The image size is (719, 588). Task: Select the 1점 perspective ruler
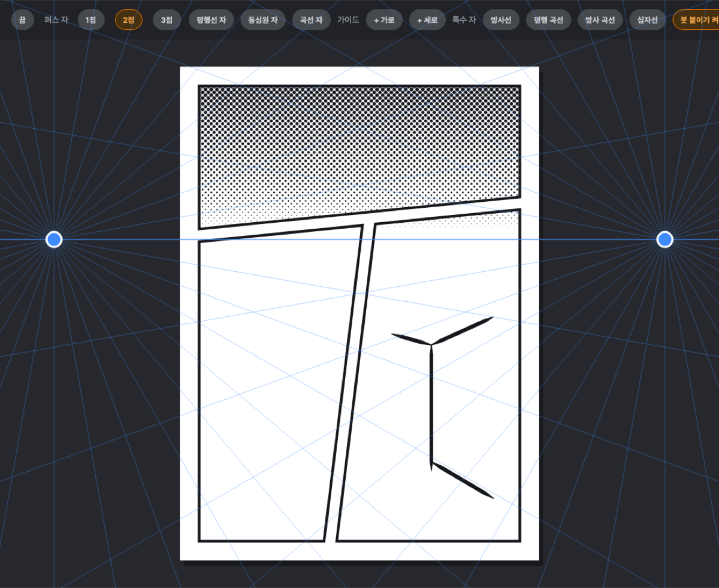[90, 20]
